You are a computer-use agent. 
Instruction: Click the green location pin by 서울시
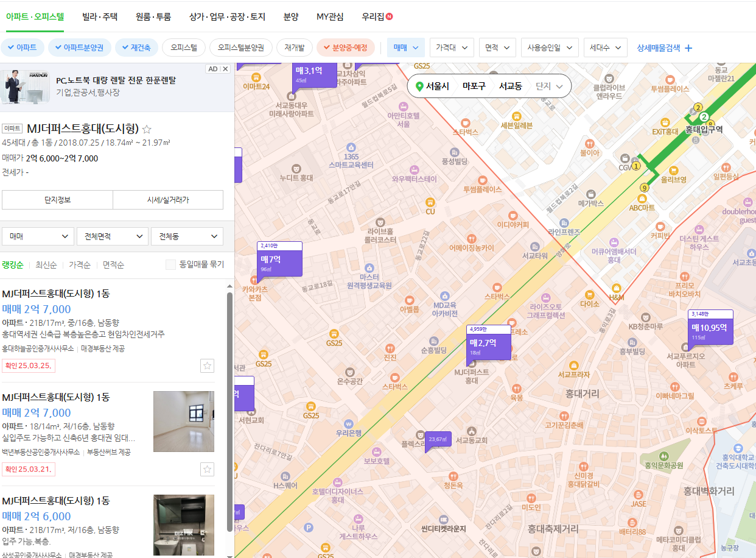coord(419,87)
